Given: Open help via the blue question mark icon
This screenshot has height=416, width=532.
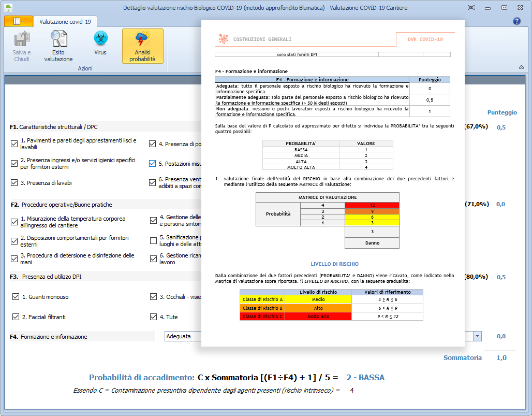Looking at the screenshot, I should (x=516, y=21).
